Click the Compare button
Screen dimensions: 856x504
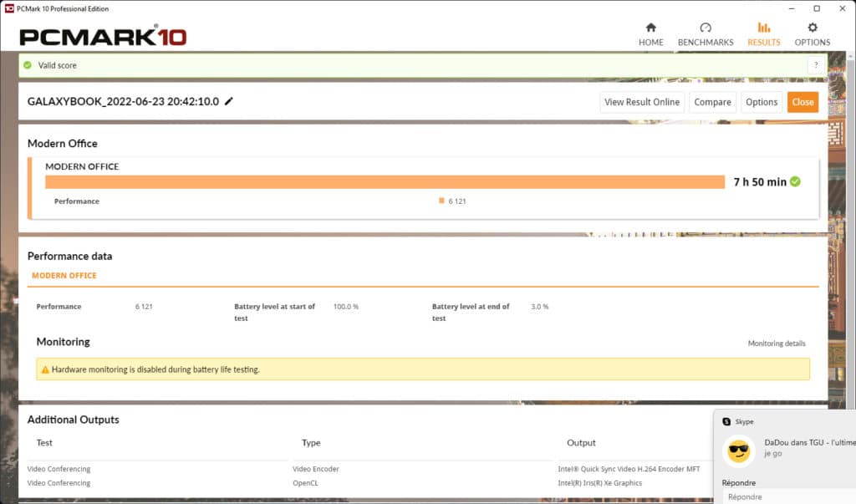[712, 102]
